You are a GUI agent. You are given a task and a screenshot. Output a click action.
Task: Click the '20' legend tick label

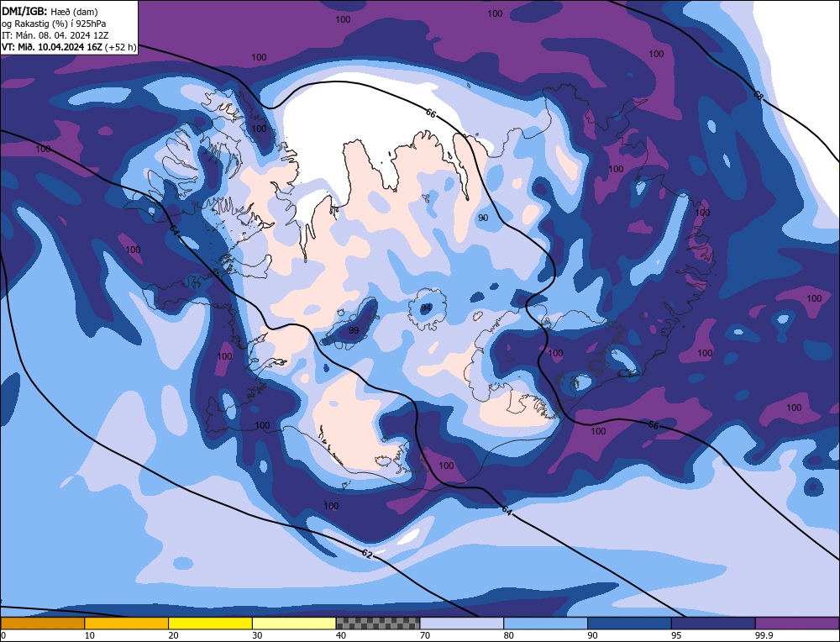174,635
